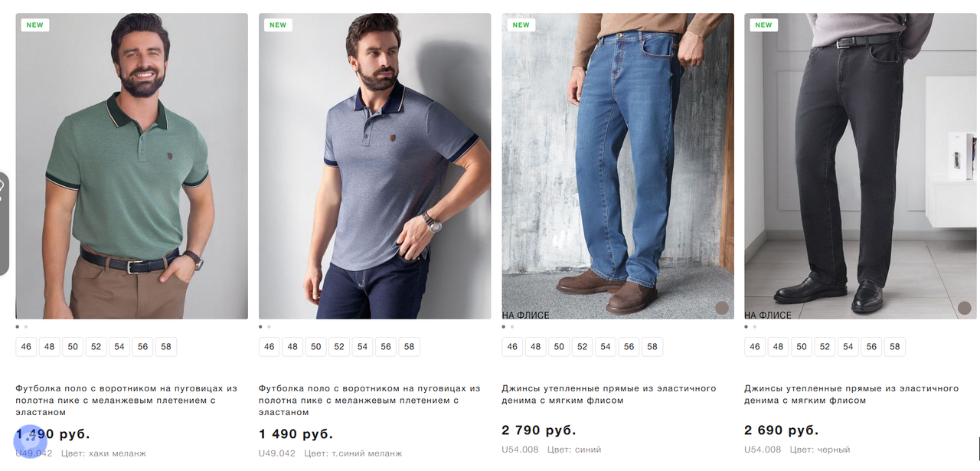Click brown color circle on blue jeans
Image resolution: width=980 pixels, height=471 pixels.
[721, 308]
